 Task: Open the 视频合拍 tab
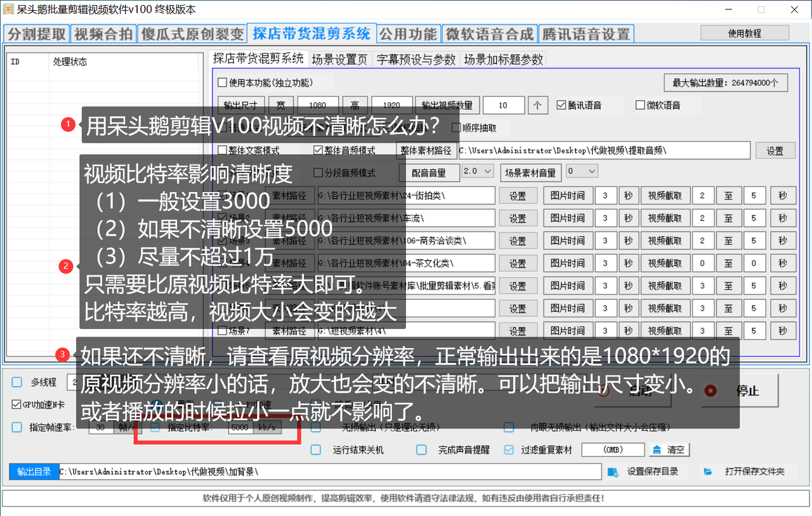(x=103, y=34)
